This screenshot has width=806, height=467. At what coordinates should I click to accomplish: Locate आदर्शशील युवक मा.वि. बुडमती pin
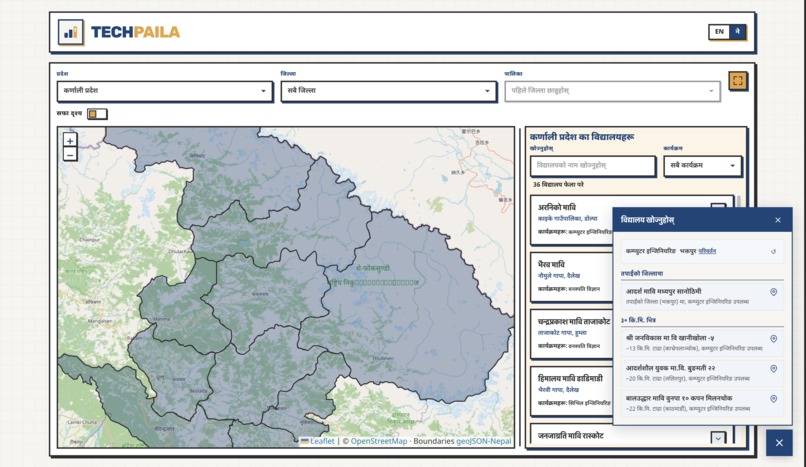click(x=773, y=368)
